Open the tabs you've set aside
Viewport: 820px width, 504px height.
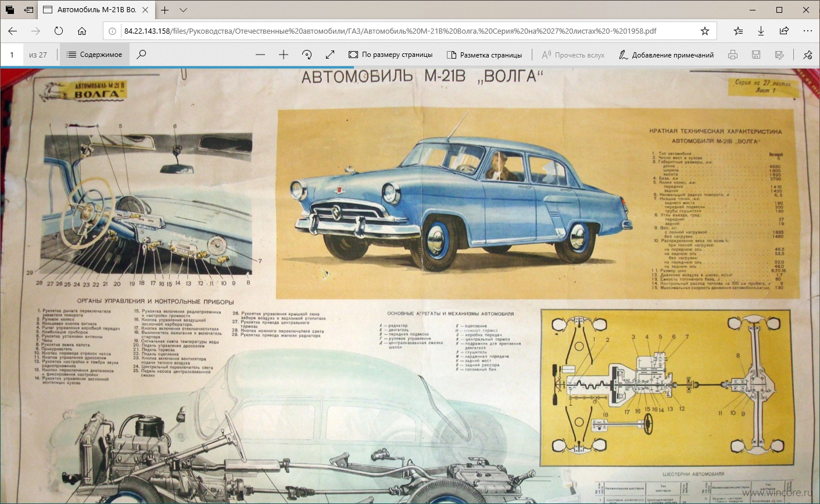[x=10, y=10]
